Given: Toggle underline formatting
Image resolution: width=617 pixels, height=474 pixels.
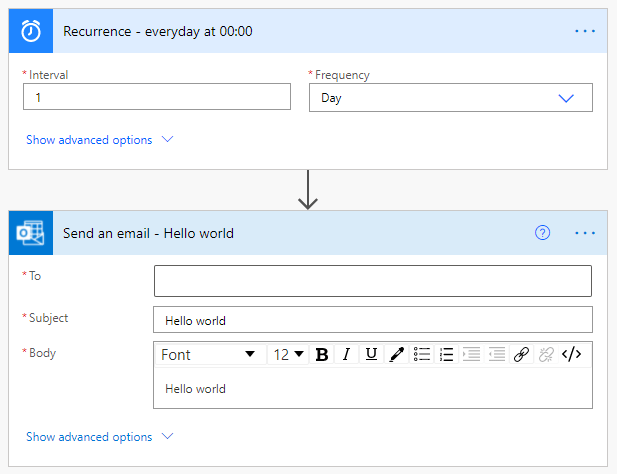Looking at the screenshot, I should (371, 354).
